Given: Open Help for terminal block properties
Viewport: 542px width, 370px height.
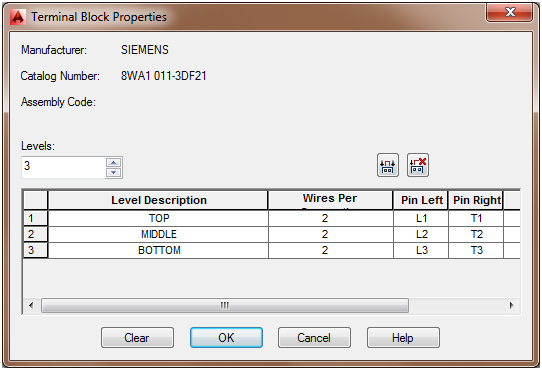Looking at the screenshot, I should tap(403, 337).
